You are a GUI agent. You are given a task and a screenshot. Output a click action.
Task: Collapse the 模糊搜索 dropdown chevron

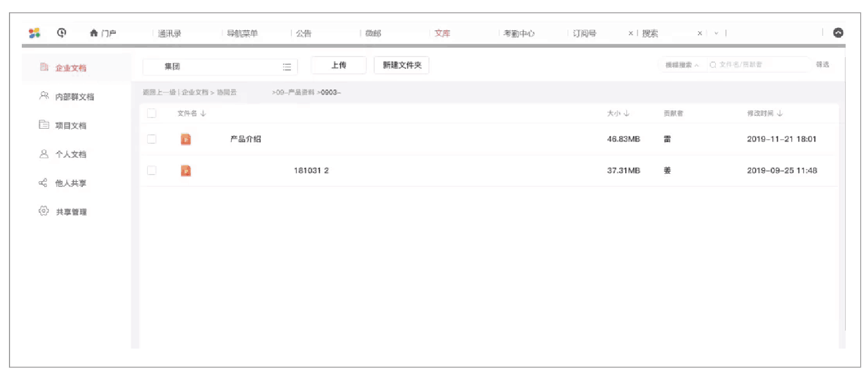[x=697, y=64]
